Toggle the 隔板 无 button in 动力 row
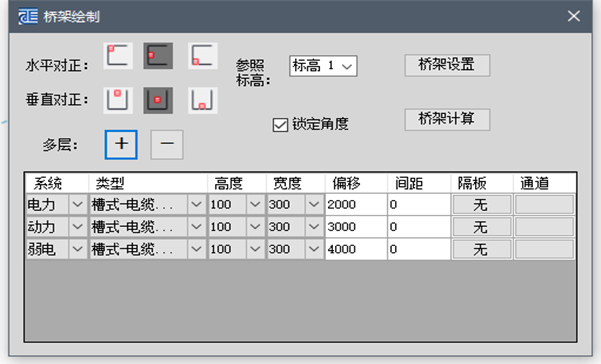The image size is (601, 364). click(x=482, y=227)
